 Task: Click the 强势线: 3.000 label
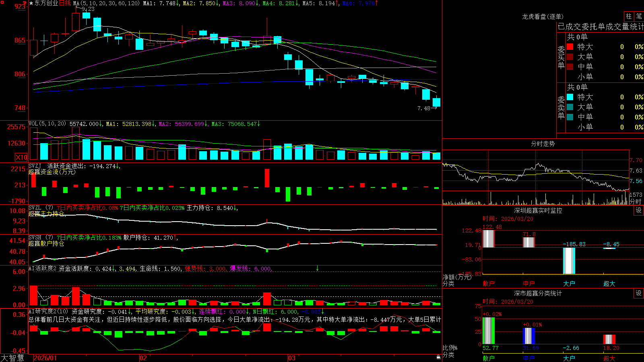(205, 269)
